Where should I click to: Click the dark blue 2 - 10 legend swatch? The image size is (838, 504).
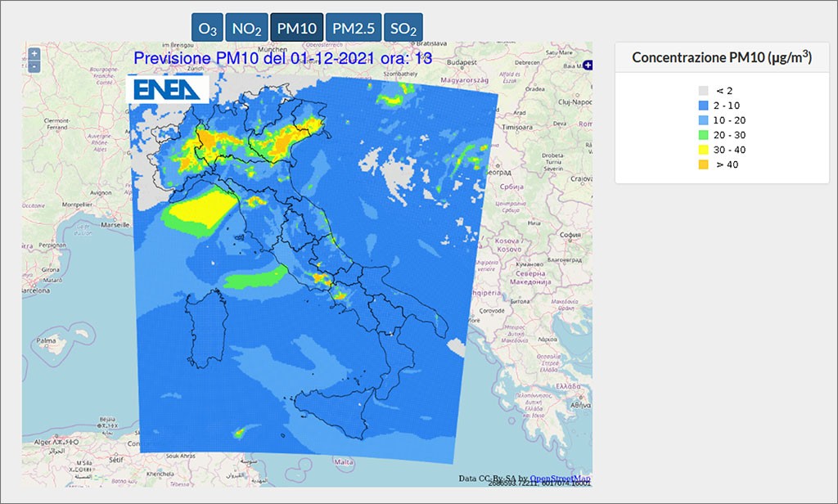703,106
